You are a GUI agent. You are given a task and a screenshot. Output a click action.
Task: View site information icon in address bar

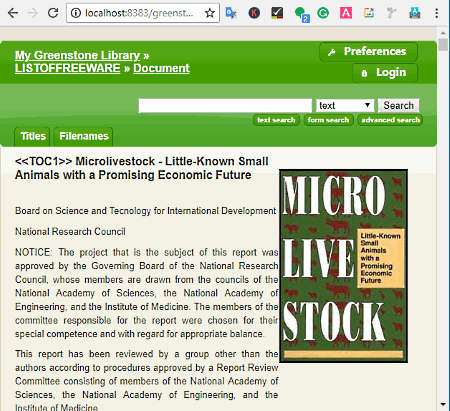pos(76,13)
